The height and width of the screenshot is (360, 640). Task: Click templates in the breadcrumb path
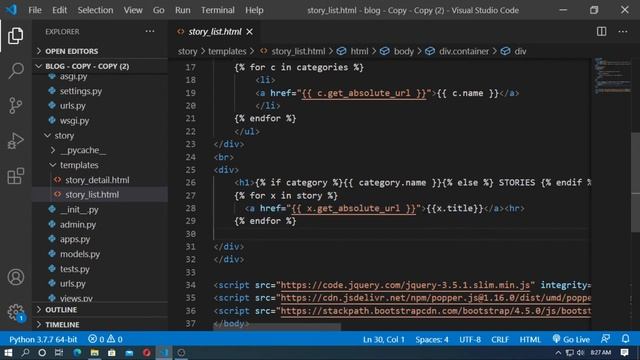click(x=227, y=51)
